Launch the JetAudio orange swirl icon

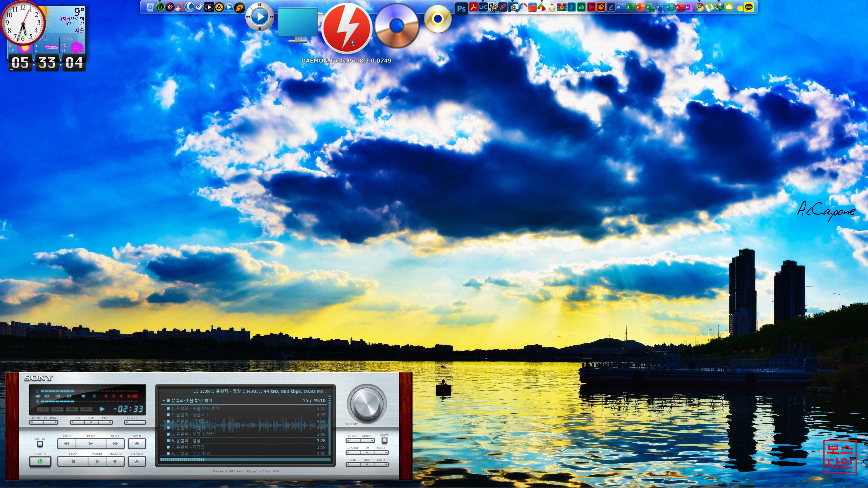click(240, 8)
